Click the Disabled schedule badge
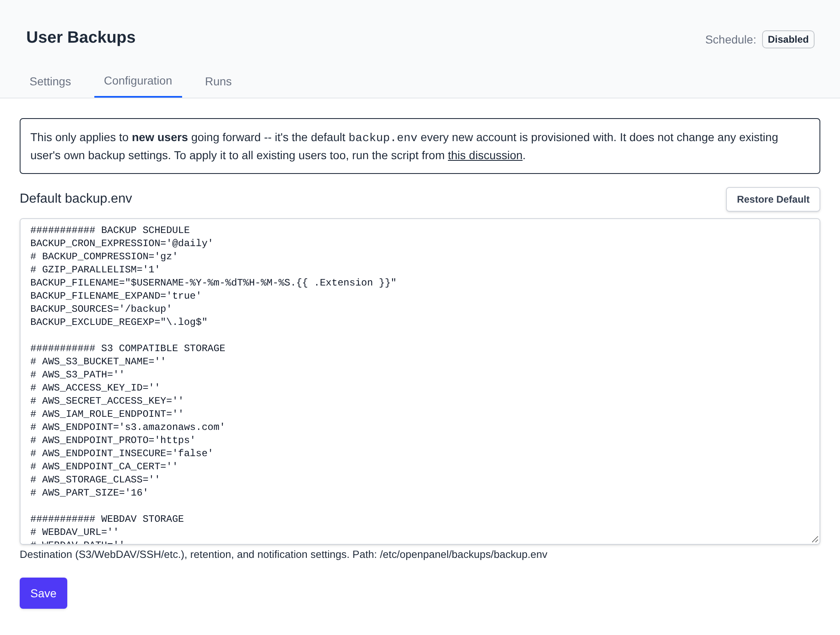 (788, 39)
